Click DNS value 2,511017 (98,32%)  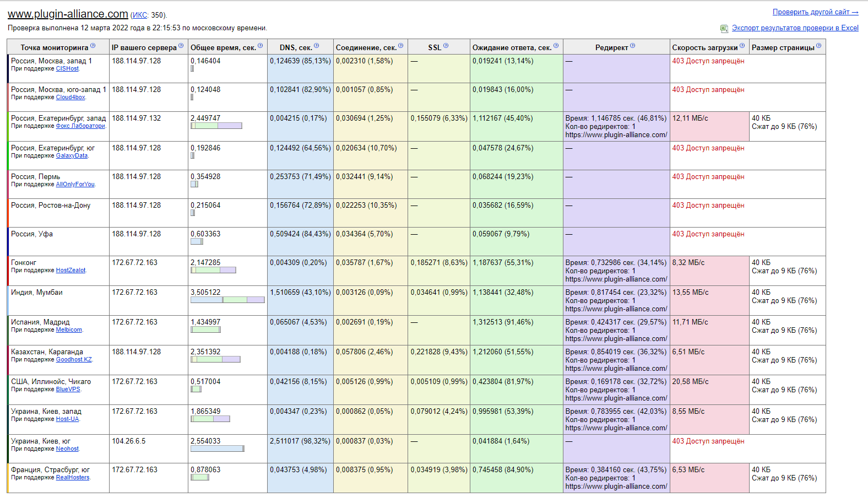[300, 441]
